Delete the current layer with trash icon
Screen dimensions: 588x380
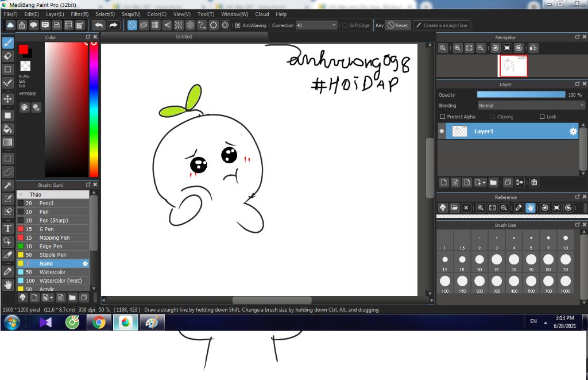point(534,182)
